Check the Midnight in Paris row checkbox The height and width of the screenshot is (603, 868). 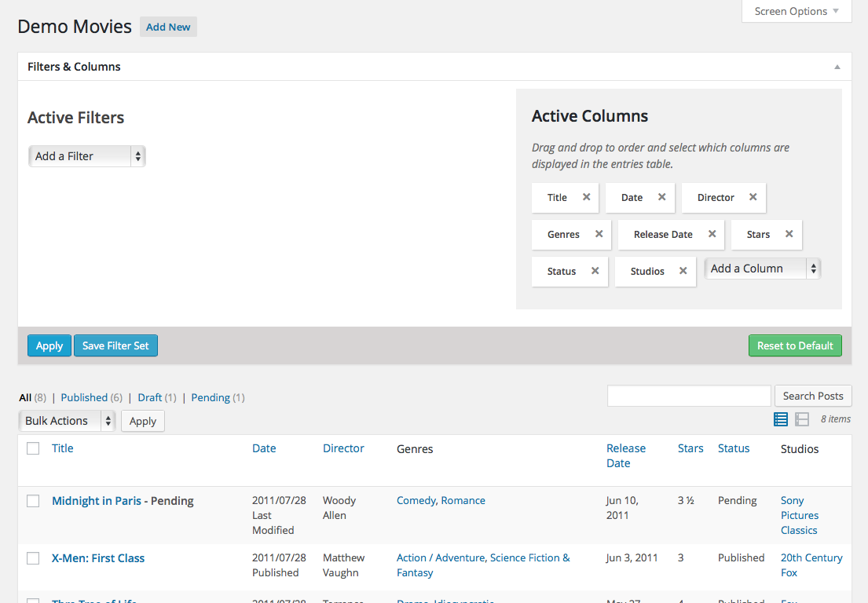click(x=33, y=501)
